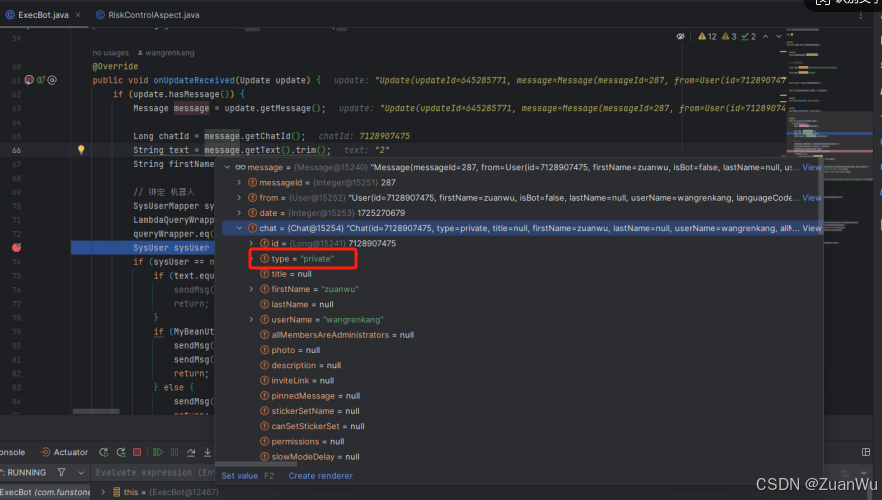Expand the date node
Image resolution: width=882 pixels, height=500 pixels.
239,213
